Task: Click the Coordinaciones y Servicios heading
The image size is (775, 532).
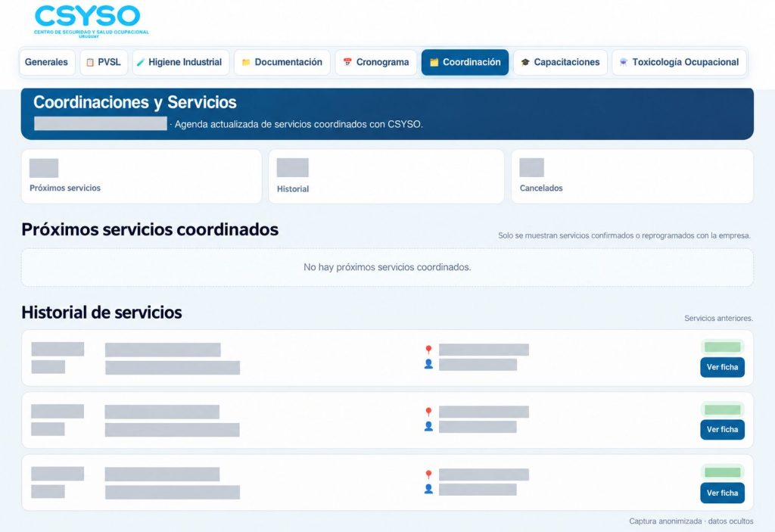Action: 135,102
